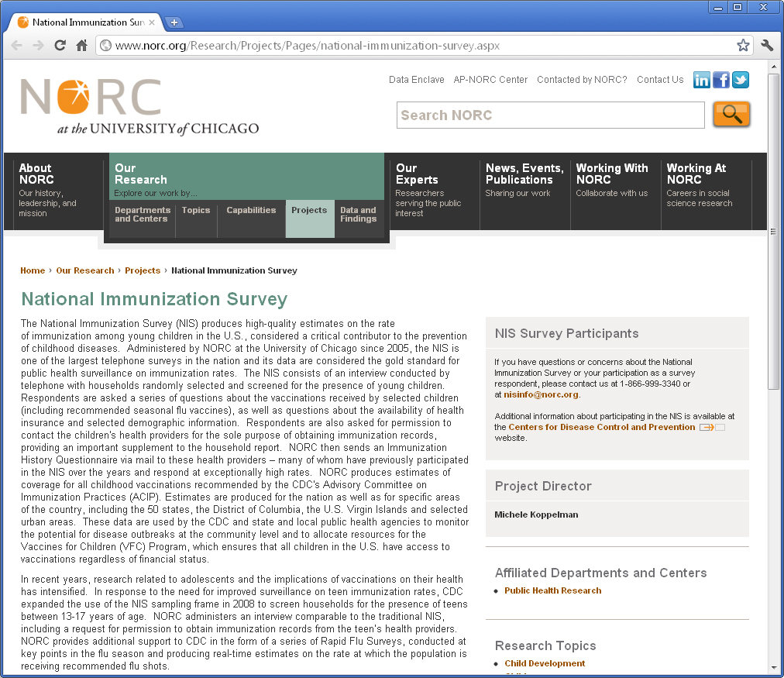Open NORC's Twitter page icon
784x678 pixels.
pos(741,80)
